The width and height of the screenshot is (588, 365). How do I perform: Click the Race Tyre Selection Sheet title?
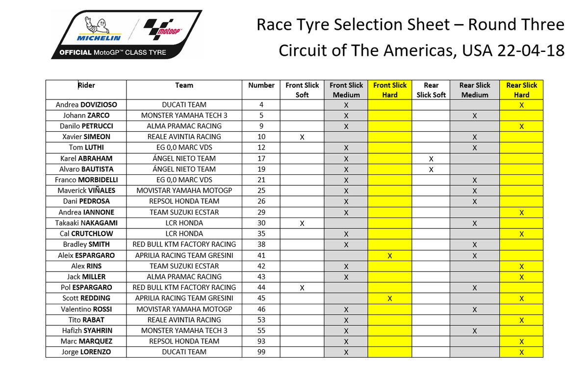tap(410, 24)
